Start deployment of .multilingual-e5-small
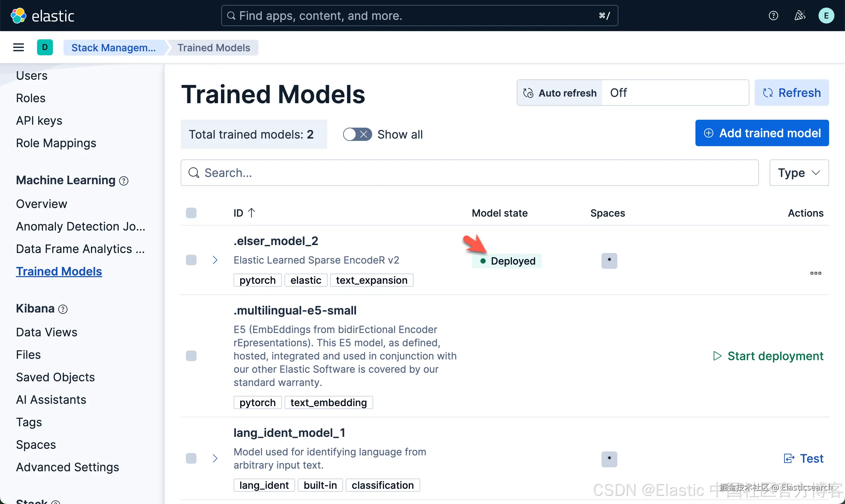Screen dimensions: 845x504 tap(768, 356)
